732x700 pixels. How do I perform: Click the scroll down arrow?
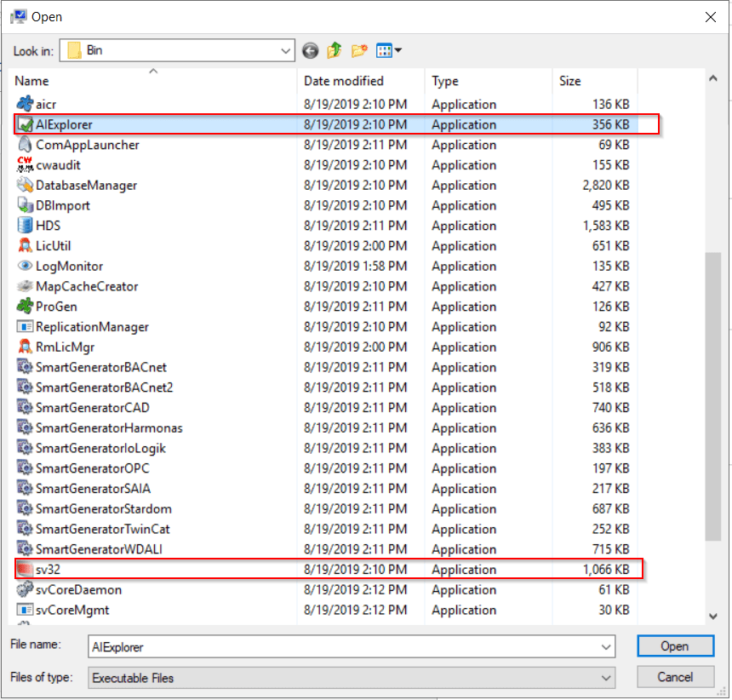(x=713, y=616)
